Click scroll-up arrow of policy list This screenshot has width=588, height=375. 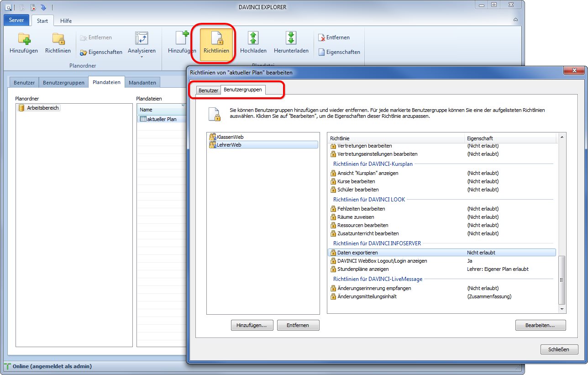[x=562, y=137]
